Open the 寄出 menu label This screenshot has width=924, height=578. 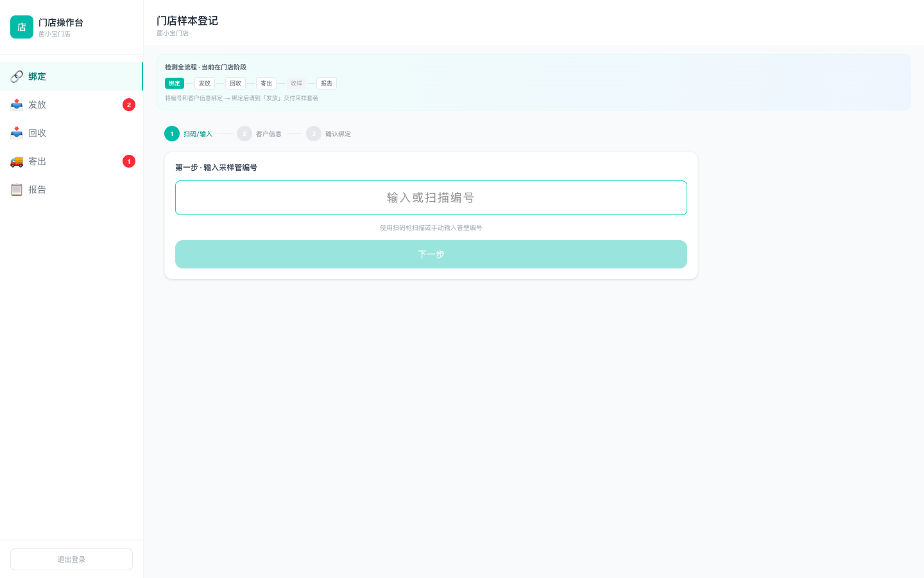(x=37, y=161)
